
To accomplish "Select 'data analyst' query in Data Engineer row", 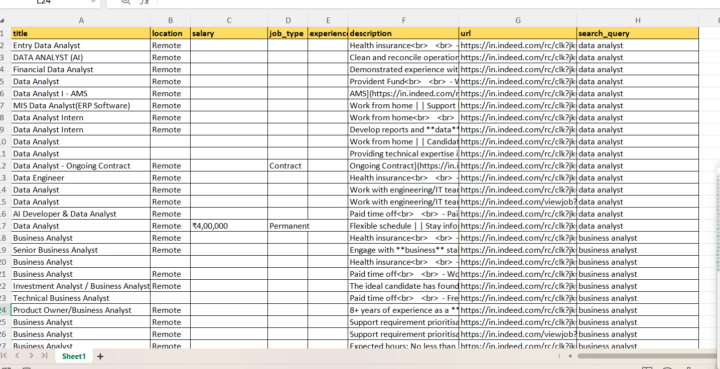I will [x=638, y=178].
